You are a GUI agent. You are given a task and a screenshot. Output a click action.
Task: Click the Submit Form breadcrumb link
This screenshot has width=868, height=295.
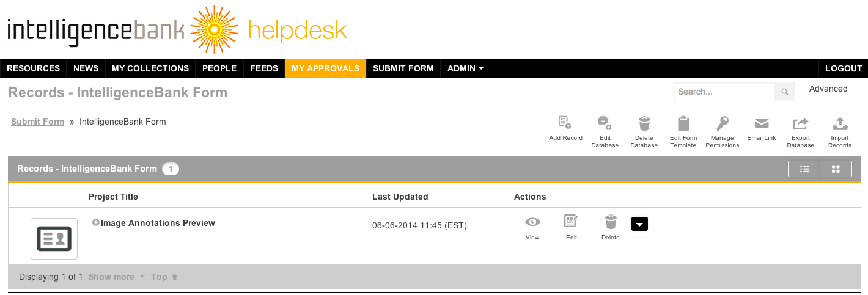coord(37,122)
